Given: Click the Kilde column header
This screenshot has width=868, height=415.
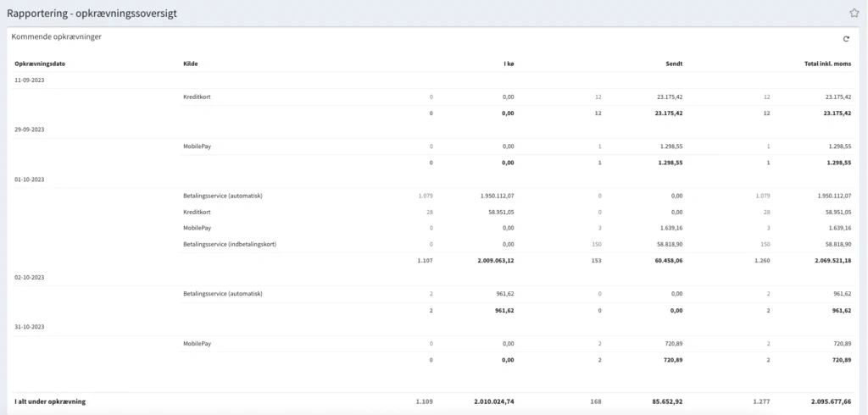Looking at the screenshot, I should click(x=191, y=64).
